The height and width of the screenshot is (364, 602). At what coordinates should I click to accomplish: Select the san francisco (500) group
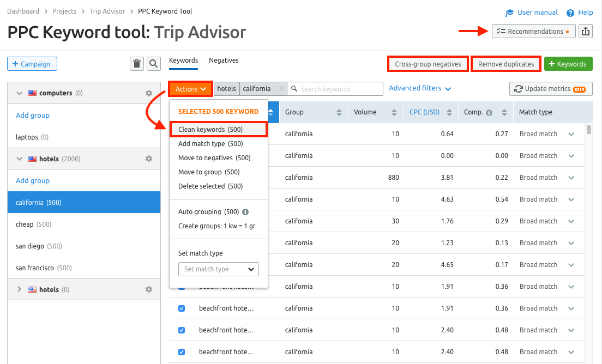(83, 268)
